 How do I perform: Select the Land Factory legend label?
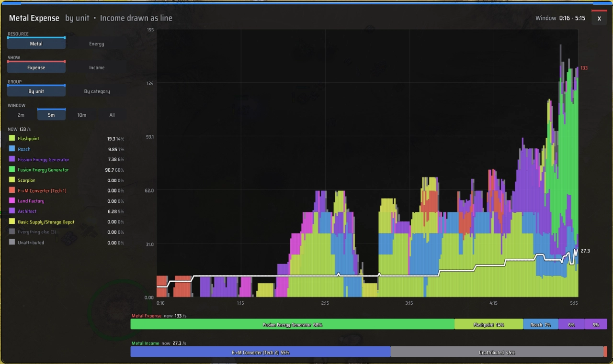31,201
